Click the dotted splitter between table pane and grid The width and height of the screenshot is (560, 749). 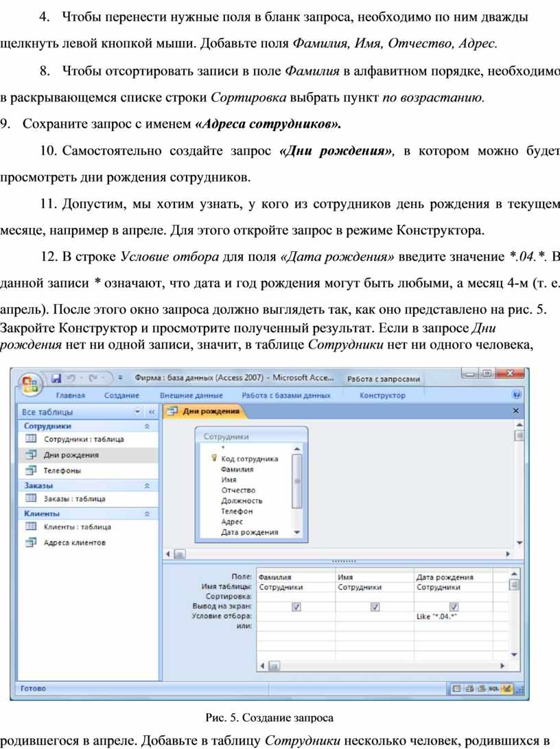(x=343, y=562)
